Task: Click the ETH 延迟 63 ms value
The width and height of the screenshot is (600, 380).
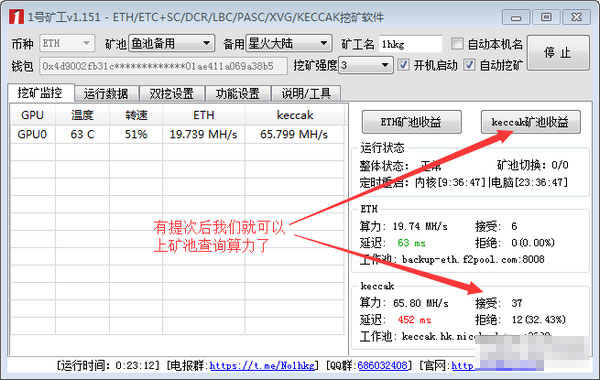Action: click(411, 243)
